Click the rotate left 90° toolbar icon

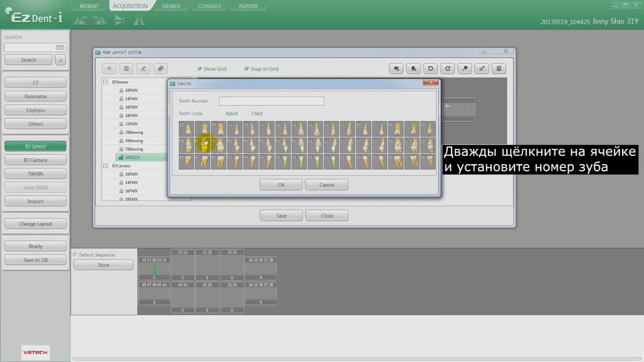tap(80, 21)
